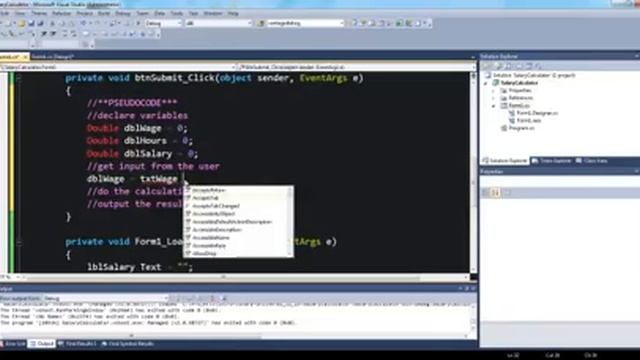Open the Refactor menu
Viewport: 640px width, 360px height.
pos(61,13)
